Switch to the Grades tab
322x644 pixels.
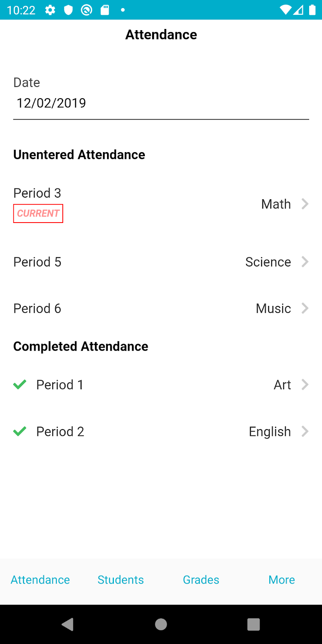(201, 580)
